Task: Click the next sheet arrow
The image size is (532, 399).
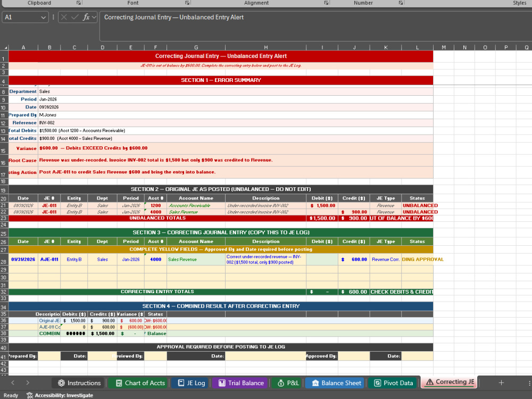Action: [x=28, y=383]
